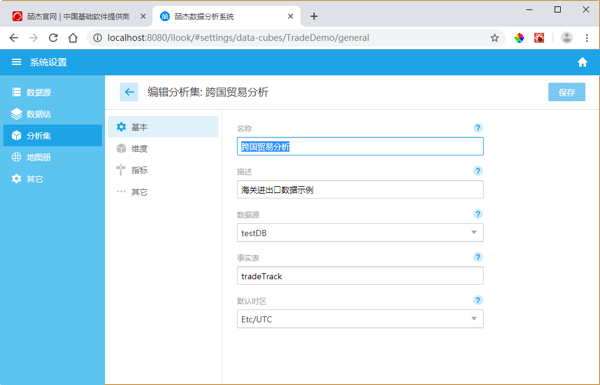Viewport: 600px width, 385px height.
Task: Open the hamburger menu icon
Action: (x=16, y=62)
